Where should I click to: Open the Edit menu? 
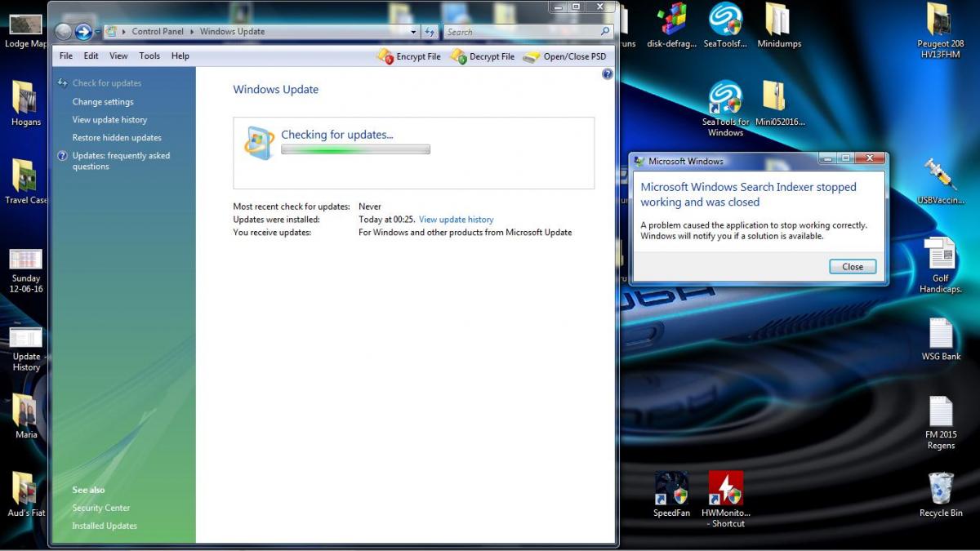91,56
